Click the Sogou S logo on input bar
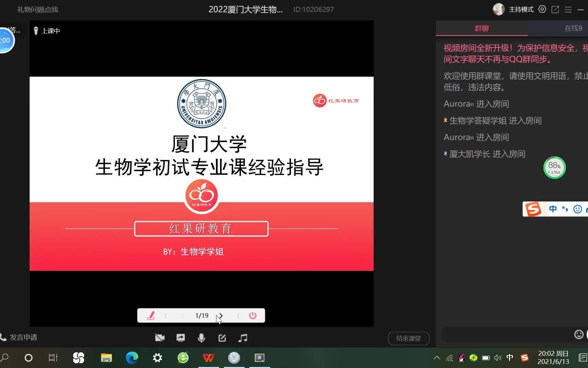This screenshot has height=368, width=588. coord(533,209)
